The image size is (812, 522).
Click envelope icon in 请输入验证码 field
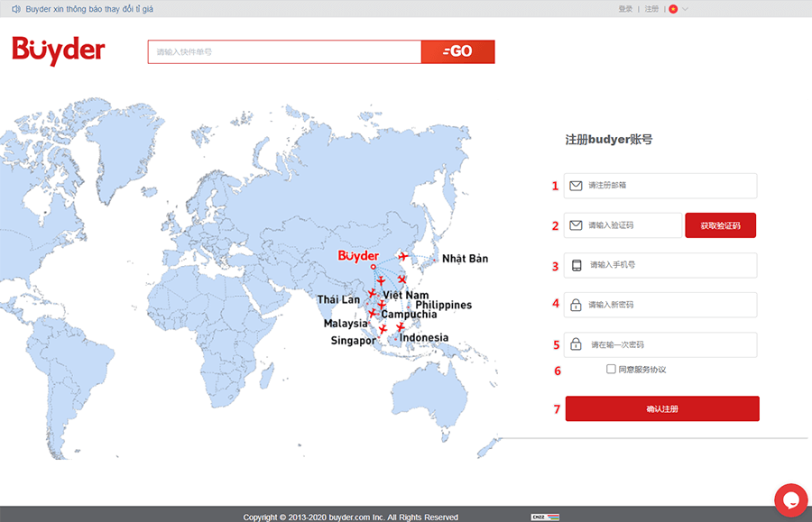pos(576,225)
